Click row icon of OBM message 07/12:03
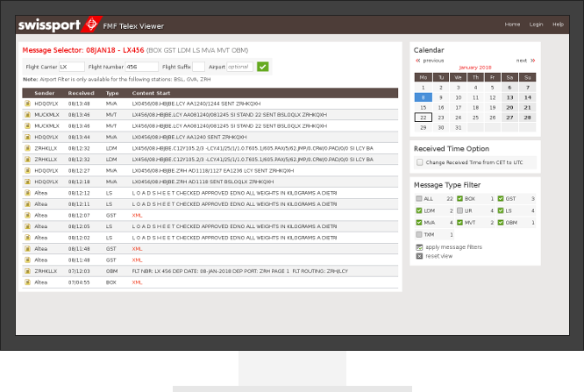584x392 pixels. click(28, 271)
